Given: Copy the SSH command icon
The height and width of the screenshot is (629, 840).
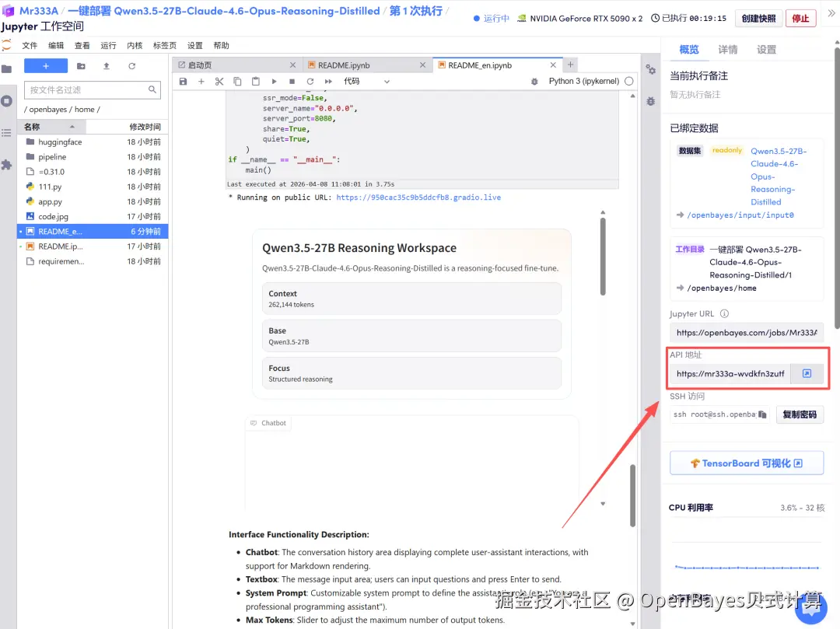Looking at the screenshot, I should [762, 415].
